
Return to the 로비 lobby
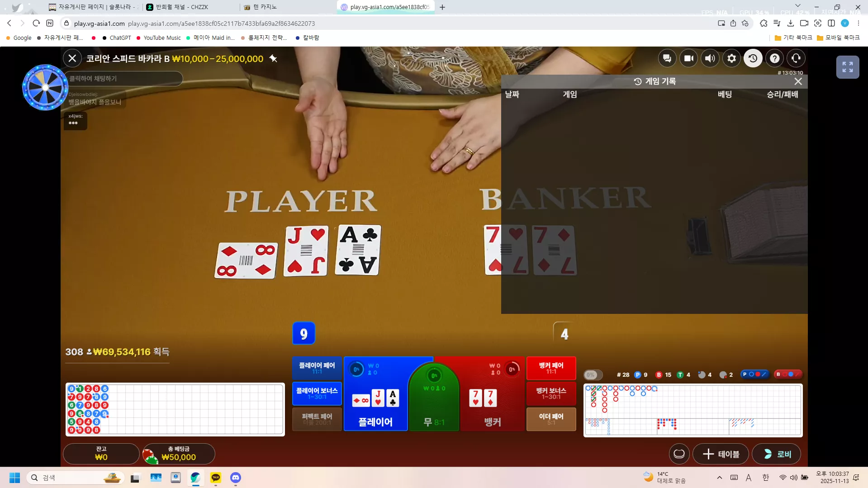coord(776,454)
